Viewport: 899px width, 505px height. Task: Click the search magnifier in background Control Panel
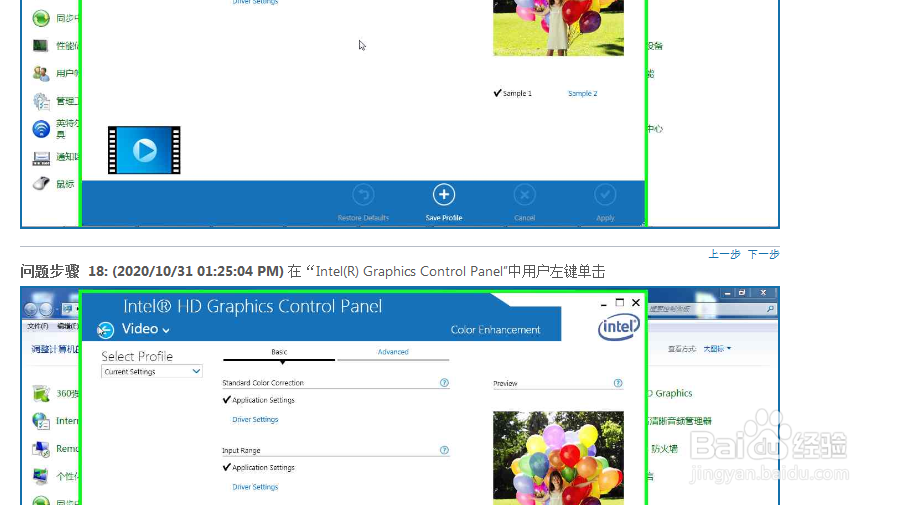click(770, 309)
